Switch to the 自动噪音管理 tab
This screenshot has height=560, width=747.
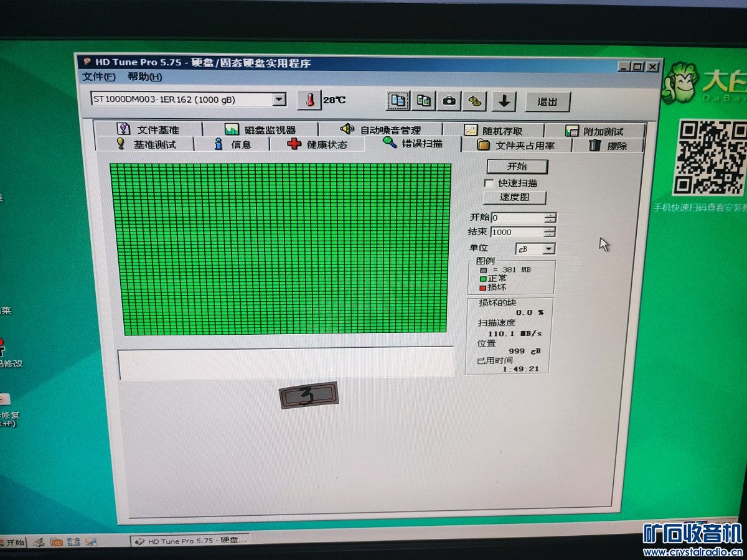point(380,129)
